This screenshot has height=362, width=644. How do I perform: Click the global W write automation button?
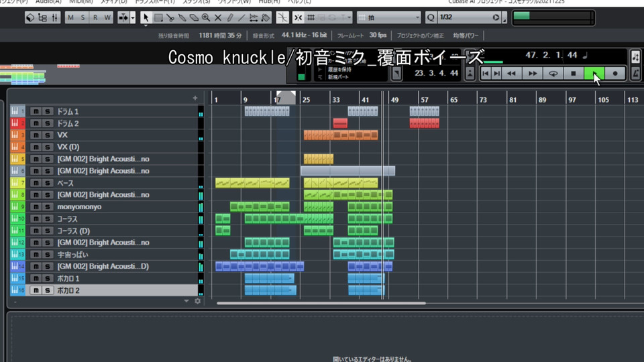(x=107, y=17)
